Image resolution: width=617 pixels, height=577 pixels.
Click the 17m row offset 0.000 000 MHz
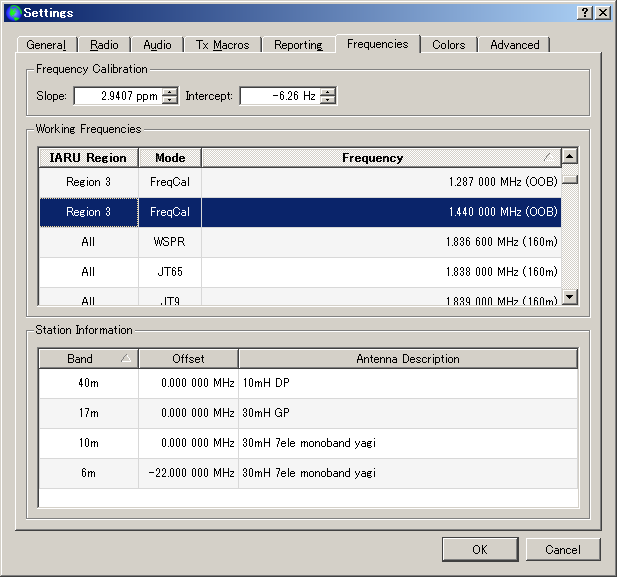coord(188,413)
